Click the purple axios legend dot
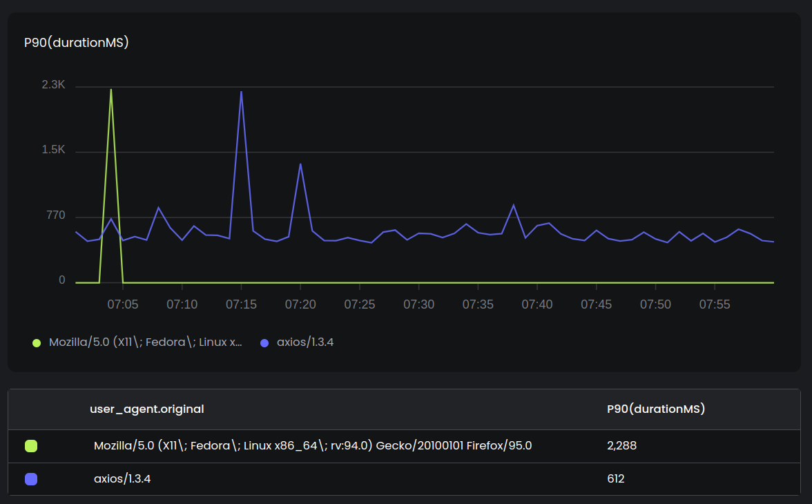Screen dimensions: 812x504 pos(264,342)
